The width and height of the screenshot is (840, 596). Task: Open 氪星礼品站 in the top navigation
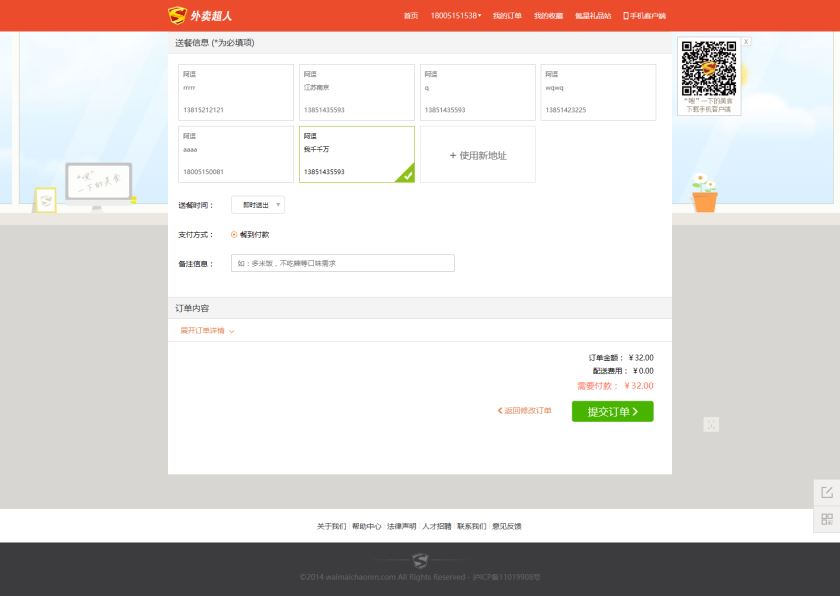click(x=593, y=16)
